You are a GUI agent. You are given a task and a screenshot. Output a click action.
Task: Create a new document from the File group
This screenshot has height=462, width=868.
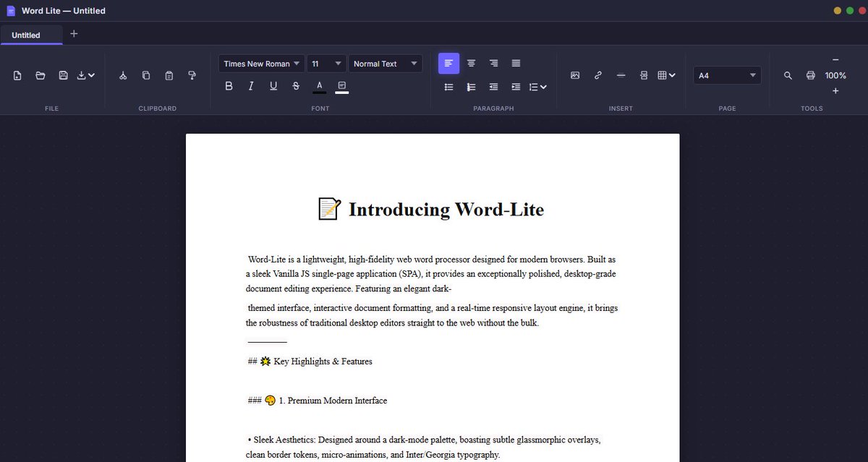[17, 75]
